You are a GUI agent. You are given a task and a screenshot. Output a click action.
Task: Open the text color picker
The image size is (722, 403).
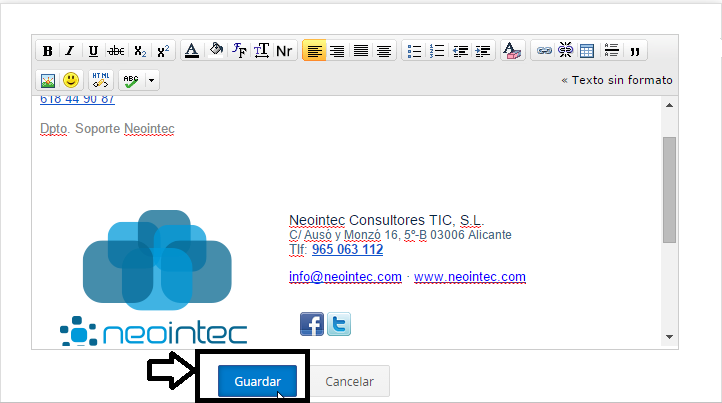(x=192, y=51)
